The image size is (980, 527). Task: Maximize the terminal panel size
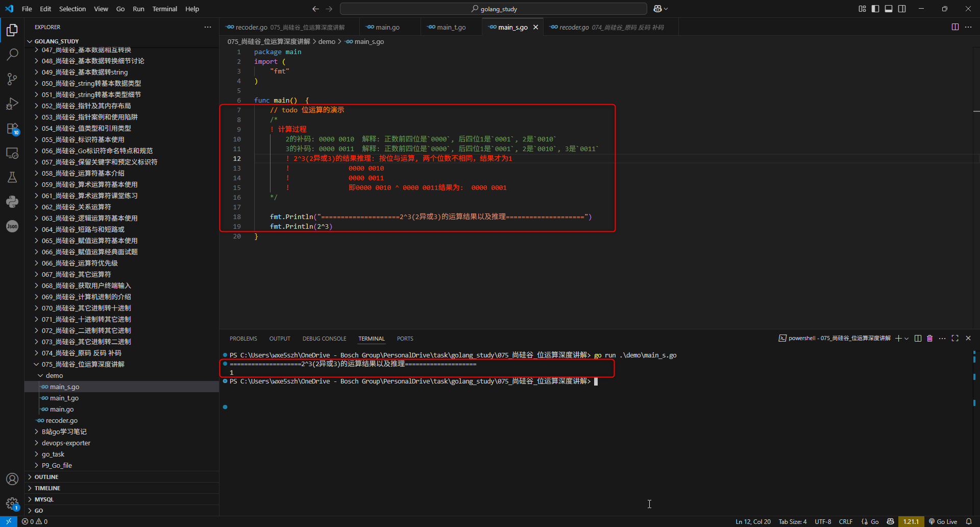point(955,338)
